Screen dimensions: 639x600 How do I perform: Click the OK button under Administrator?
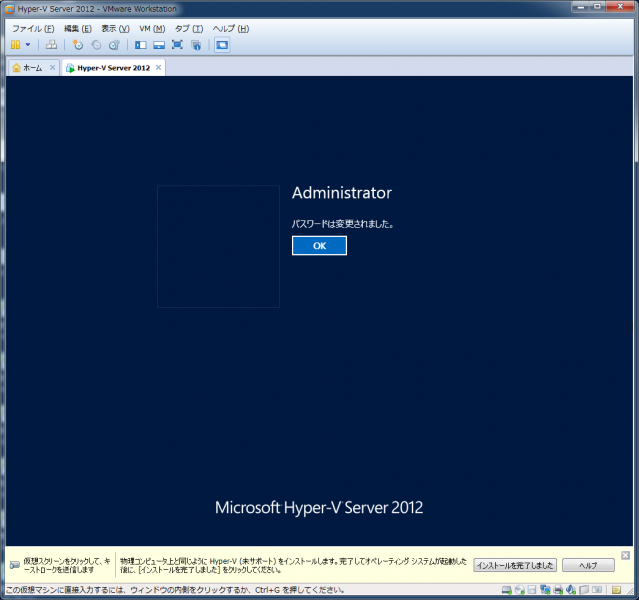coord(320,245)
